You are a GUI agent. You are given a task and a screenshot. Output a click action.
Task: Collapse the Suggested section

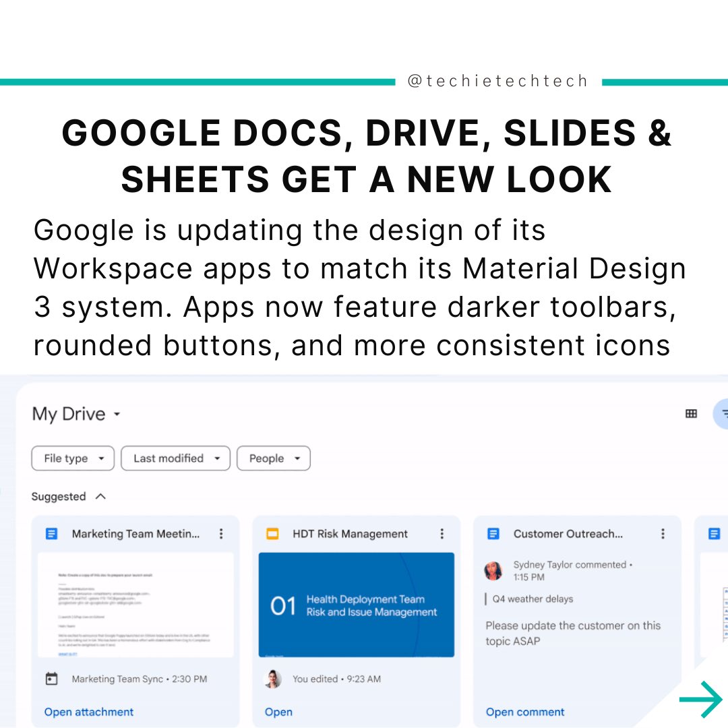[100, 496]
